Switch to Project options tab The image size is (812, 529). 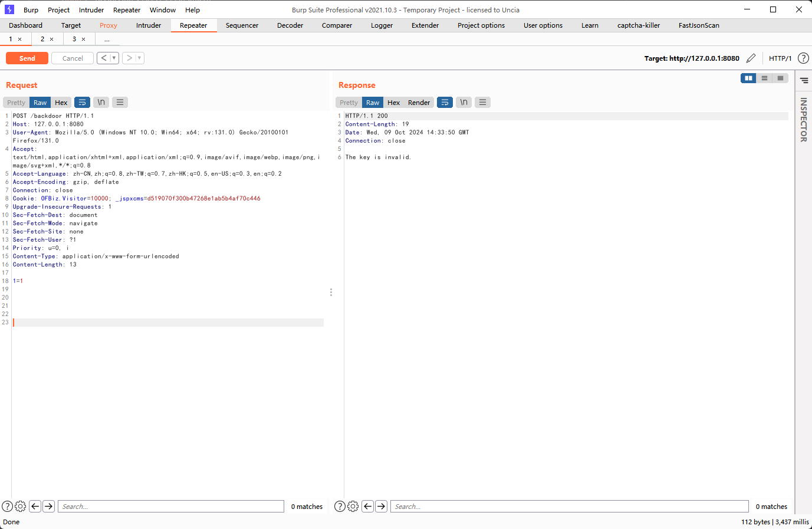(481, 25)
